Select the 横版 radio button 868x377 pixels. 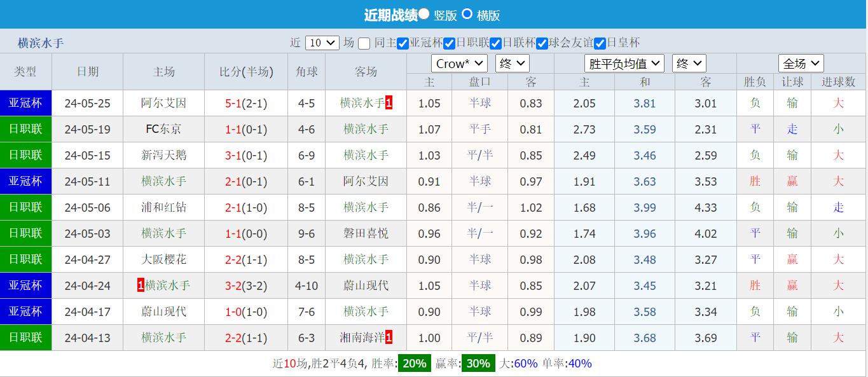(x=467, y=14)
